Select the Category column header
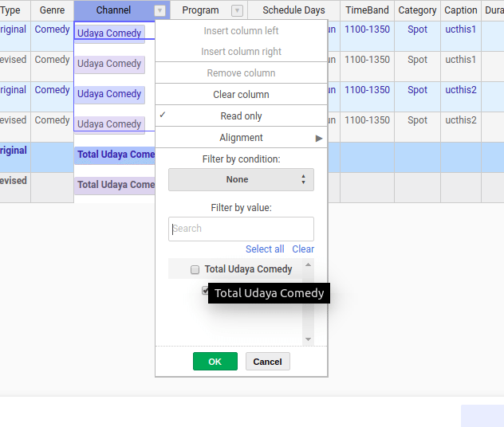The height and width of the screenshot is (427, 504). [x=417, y=10]
